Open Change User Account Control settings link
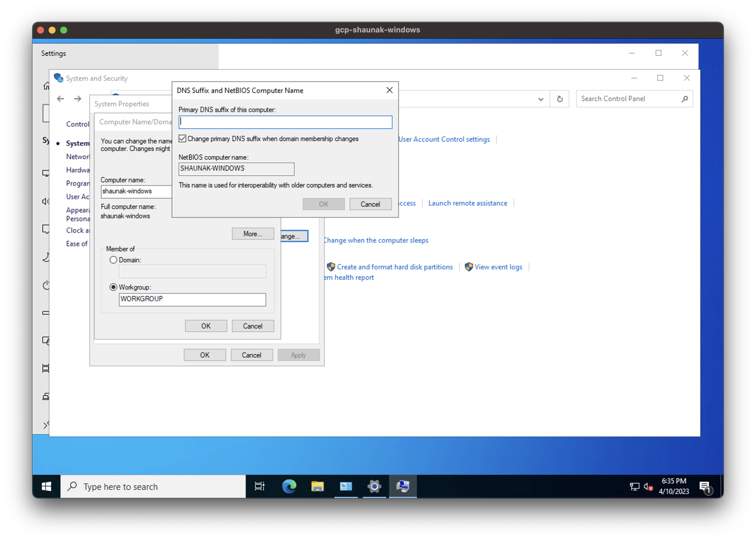This screenshot has width=756, height=541. pyautogui.click(x=444, y=139)
